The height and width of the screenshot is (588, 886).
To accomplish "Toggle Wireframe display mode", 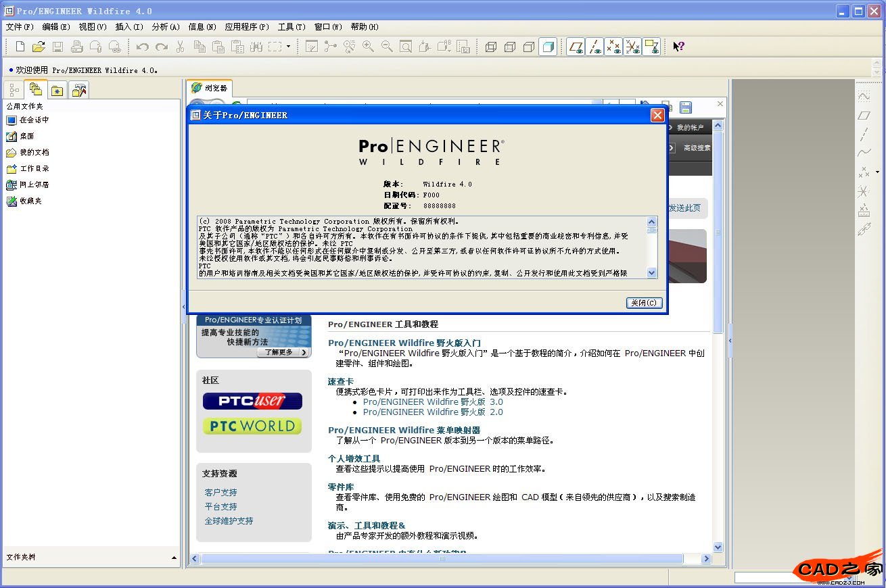I will (x=491, y=47).
